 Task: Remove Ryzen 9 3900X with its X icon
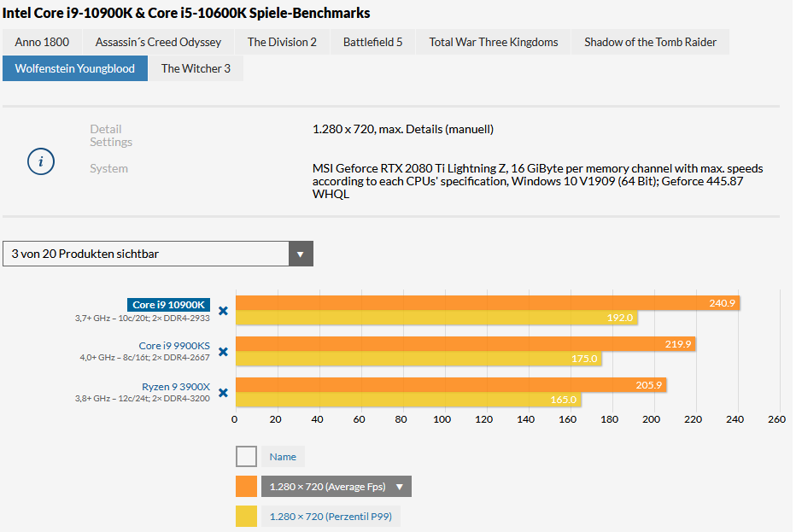(x=223, y=393)
